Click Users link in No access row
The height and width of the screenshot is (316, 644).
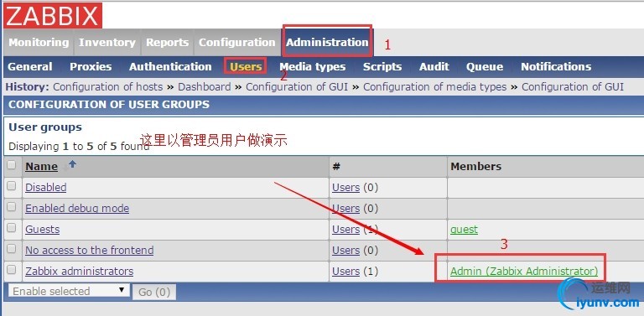click(x=345, y=251)
